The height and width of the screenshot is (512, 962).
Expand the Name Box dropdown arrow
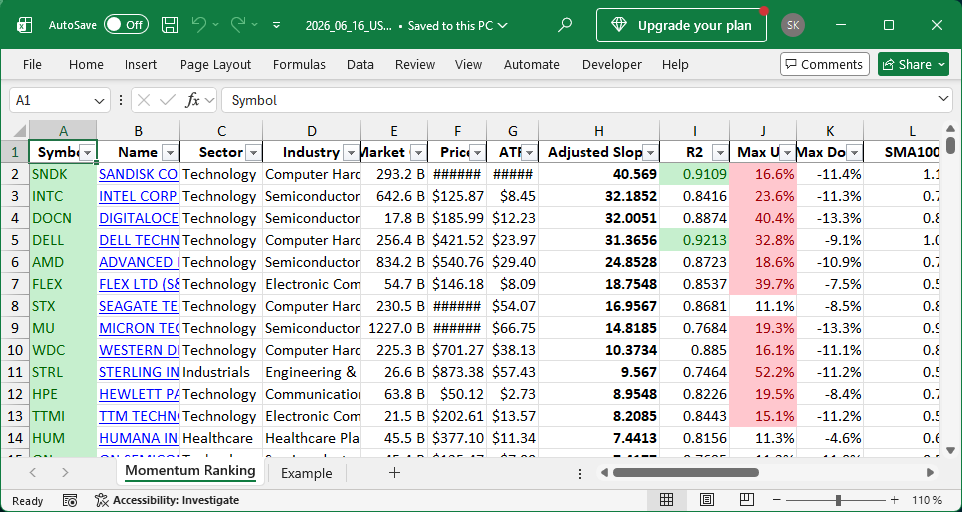coord(99,101)
